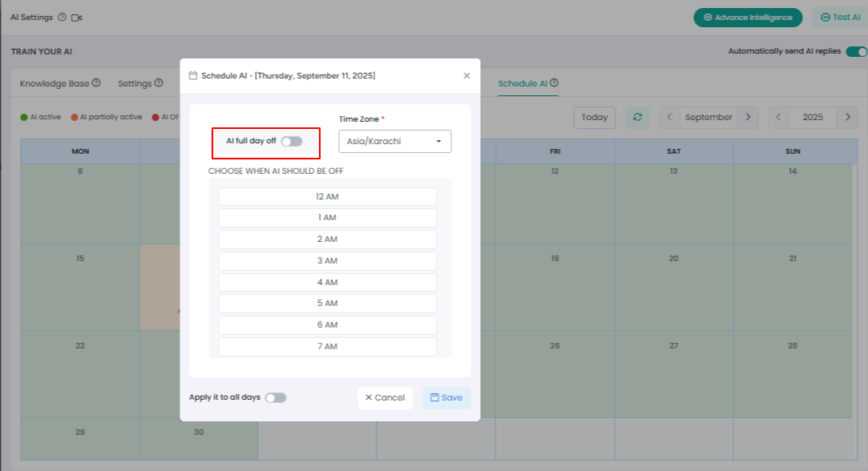Open the Time Zone dropdown Asia/Karachi
Screen dimensions: 868x471
394,141
